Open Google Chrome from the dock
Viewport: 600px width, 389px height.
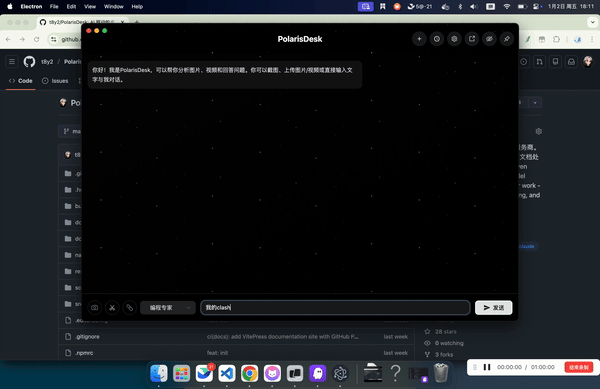point(249,373)
